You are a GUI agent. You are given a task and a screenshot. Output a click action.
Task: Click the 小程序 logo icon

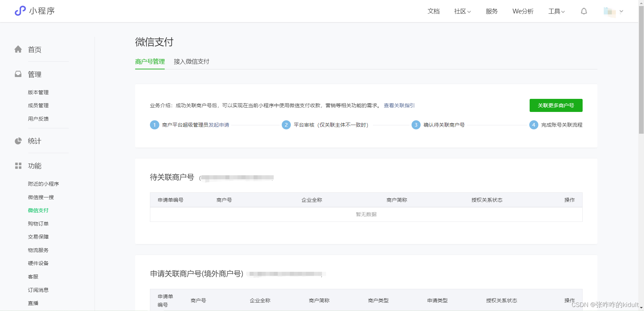(20, 11)
